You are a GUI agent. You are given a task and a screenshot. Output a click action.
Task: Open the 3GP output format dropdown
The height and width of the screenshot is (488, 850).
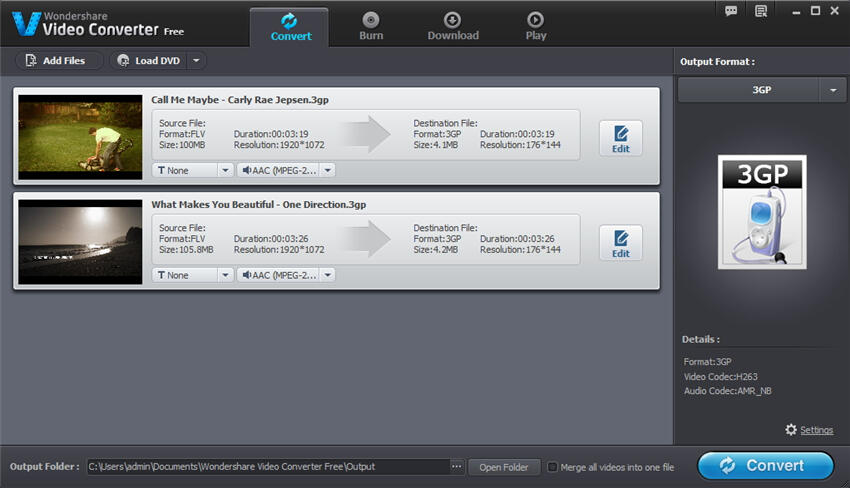[x=833, y=90]
